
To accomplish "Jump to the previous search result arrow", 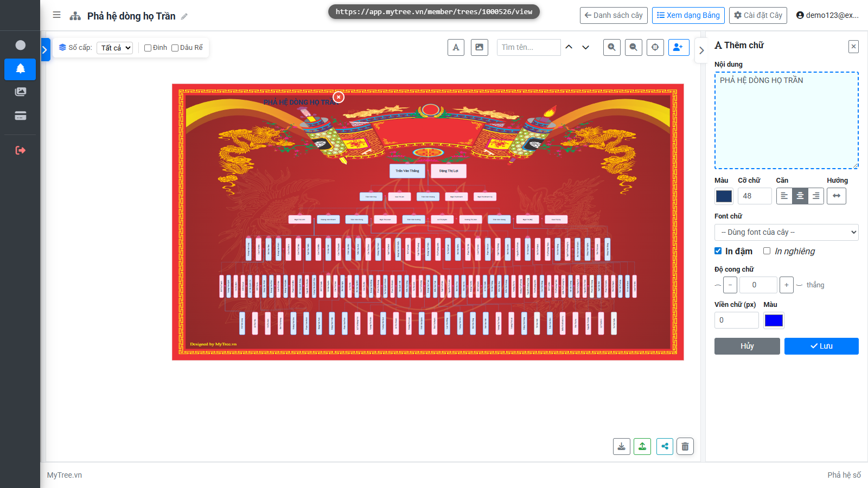I will 569,47.
